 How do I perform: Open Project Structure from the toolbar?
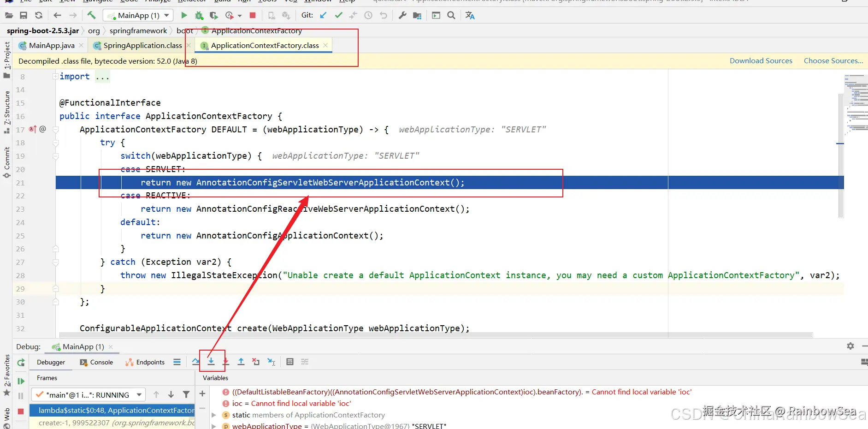pyautogui.click(x=417, y=15)
